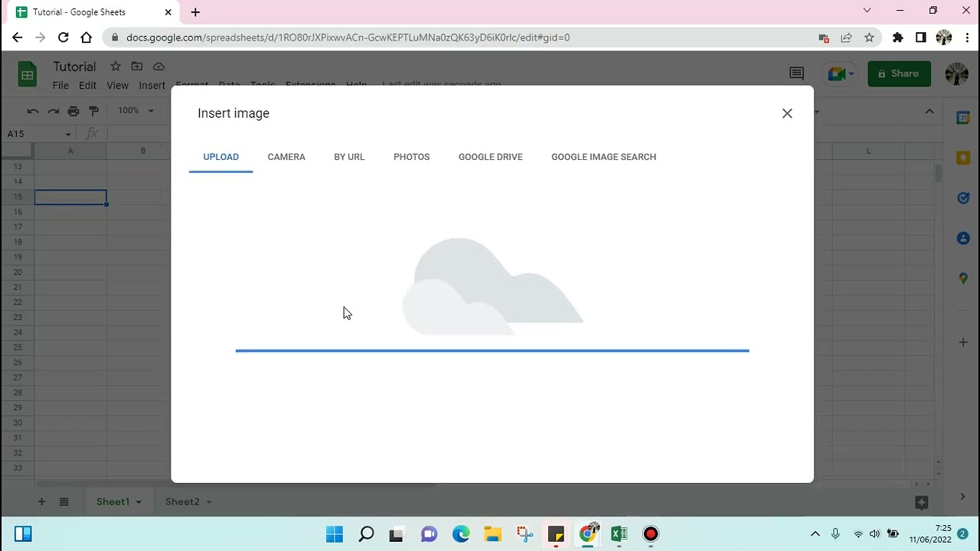Image resolution: width=980 pixels, height=551 pixels.
Task: Open Chrome extensions puzzle icon
Action: coord(898,37)
